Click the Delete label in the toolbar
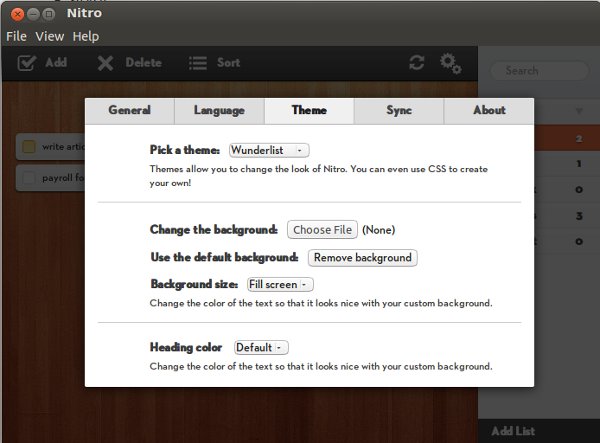 (143, 63)
